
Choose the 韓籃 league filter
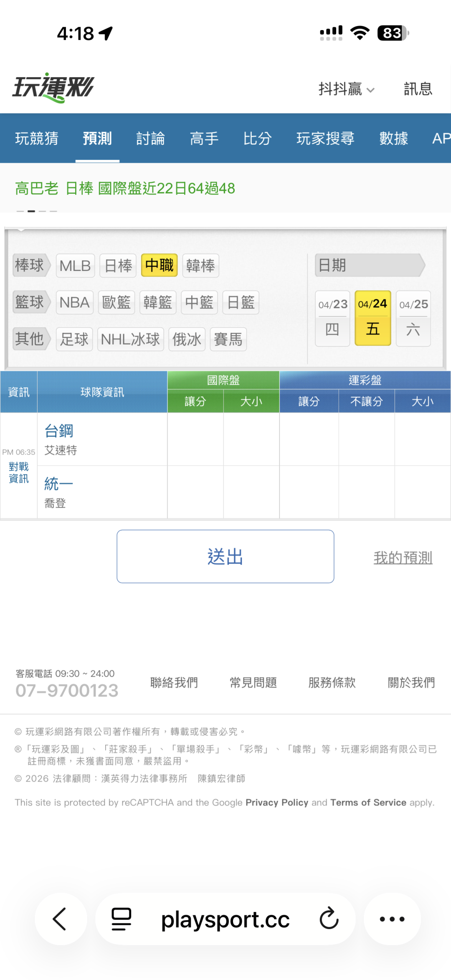[x=158, y=302]
